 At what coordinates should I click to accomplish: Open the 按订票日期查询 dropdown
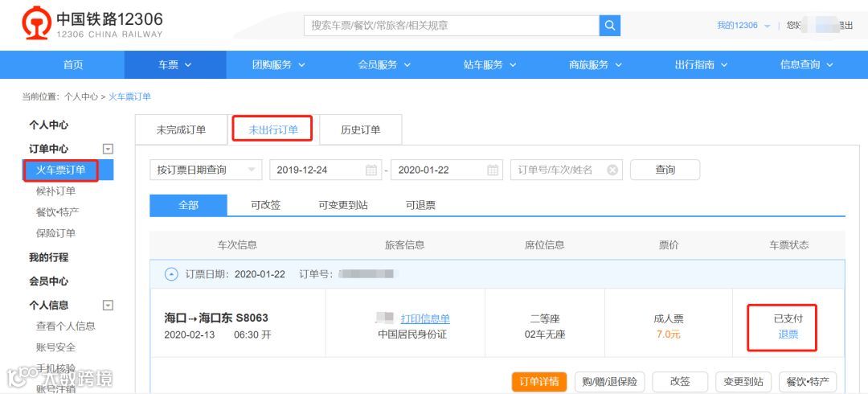tap(206, 170)
